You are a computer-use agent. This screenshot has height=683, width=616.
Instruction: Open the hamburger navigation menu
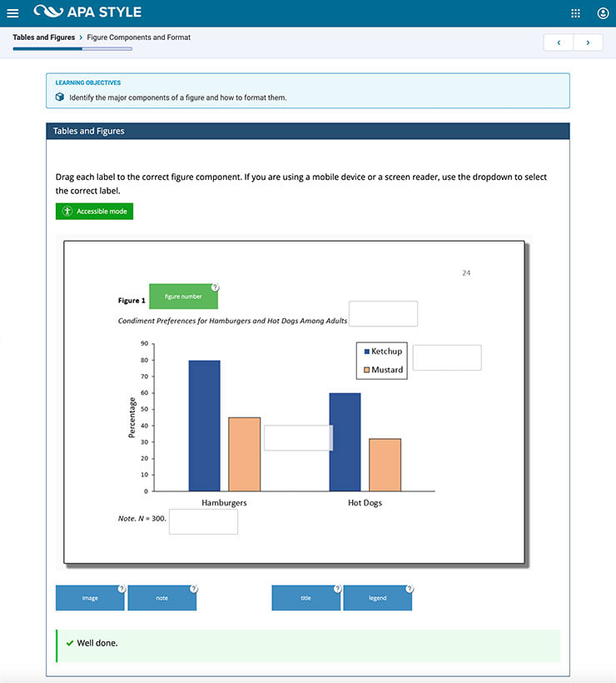pyautogui.click(x=12, y=13)
